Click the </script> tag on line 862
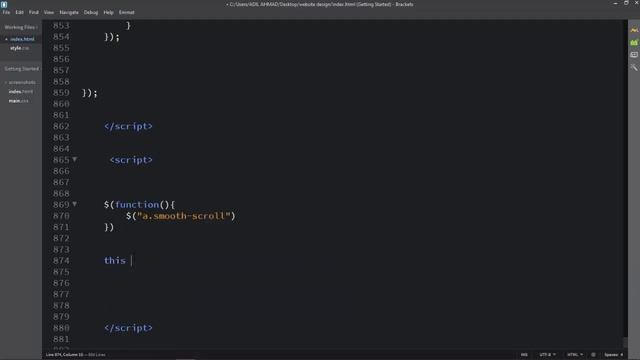Image resolution: width=640 pixels, height=360 pixels. (128, 127)
